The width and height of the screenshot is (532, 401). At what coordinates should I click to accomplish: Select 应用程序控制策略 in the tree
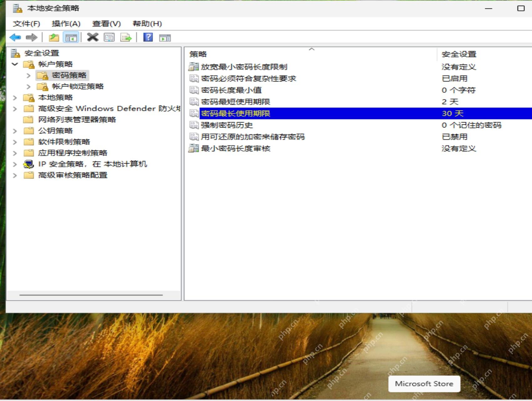coord(73,153)
